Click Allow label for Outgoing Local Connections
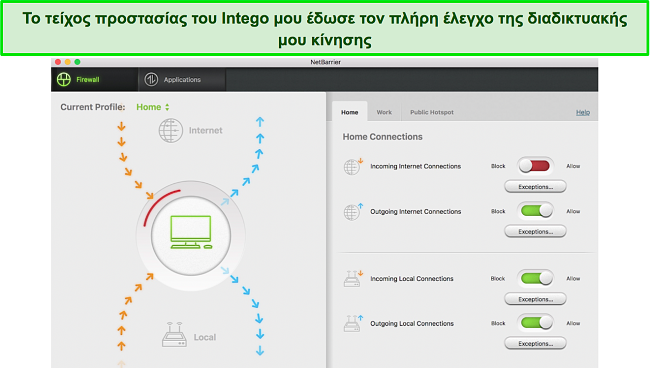650x368 pixels. click(x=573, y=323)
